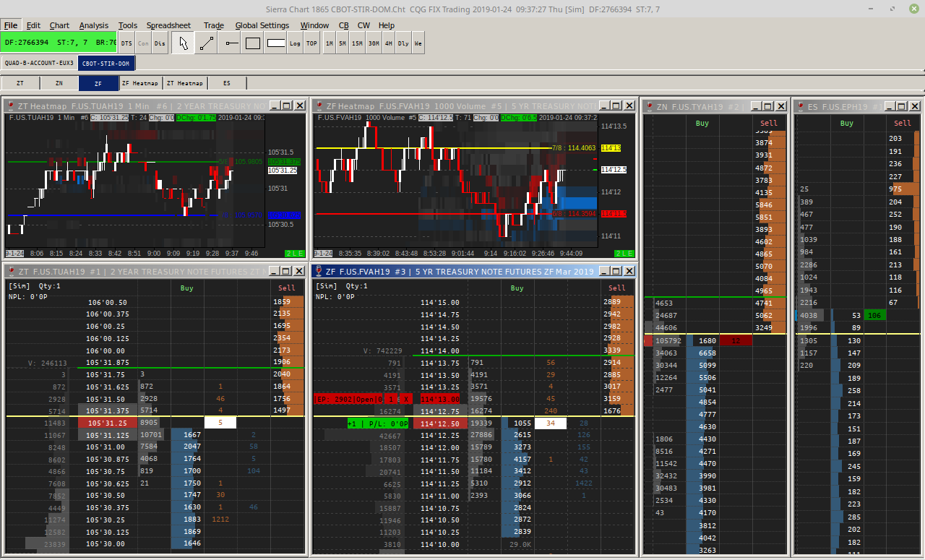Screen dimensions: 925x560
Task: Select the wide rectangle highlight tool
Action: [x=275, y=43]
